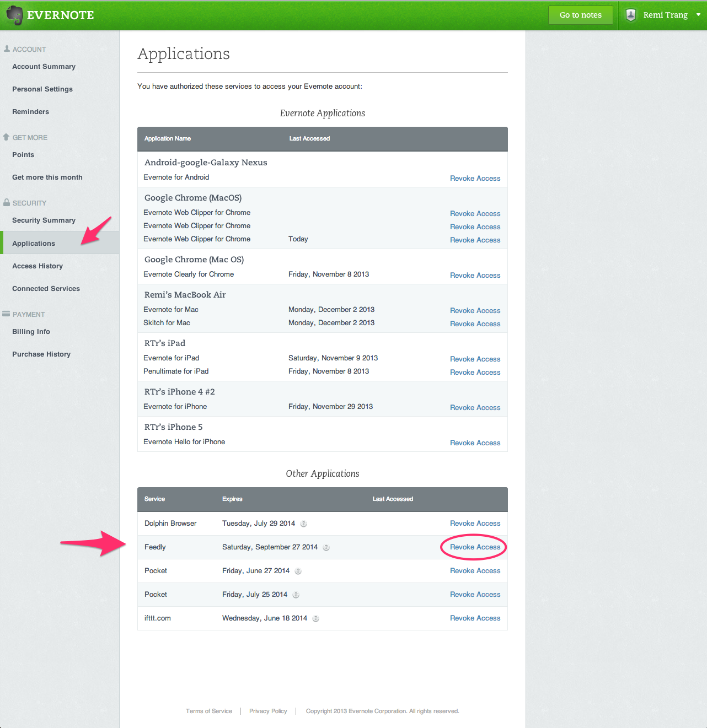The width and height of the screenshot is (707, 728).
Task: Click the ifttt.com service name
Action: pyautogui.click(x=158, y=618)
